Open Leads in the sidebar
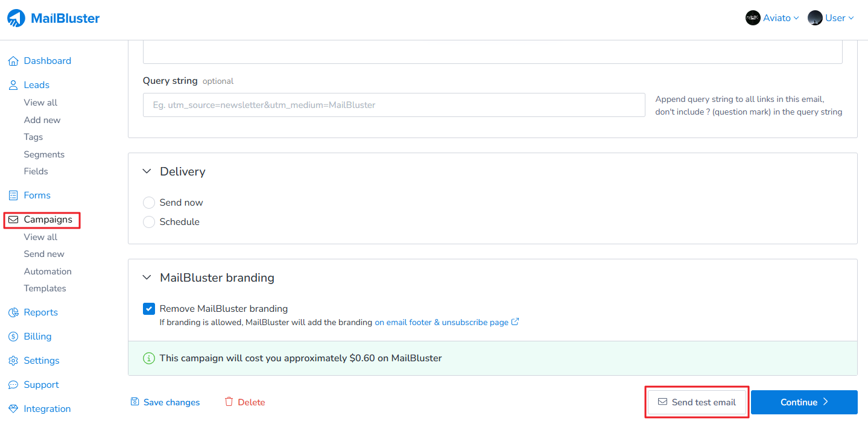This screenshot has width=868, height=424. coord(37,85)
